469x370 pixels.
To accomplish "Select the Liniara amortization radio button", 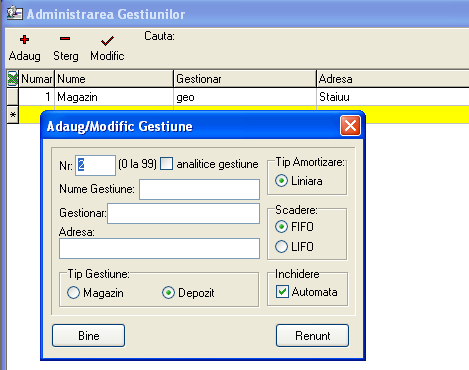I will pos(281,181).
